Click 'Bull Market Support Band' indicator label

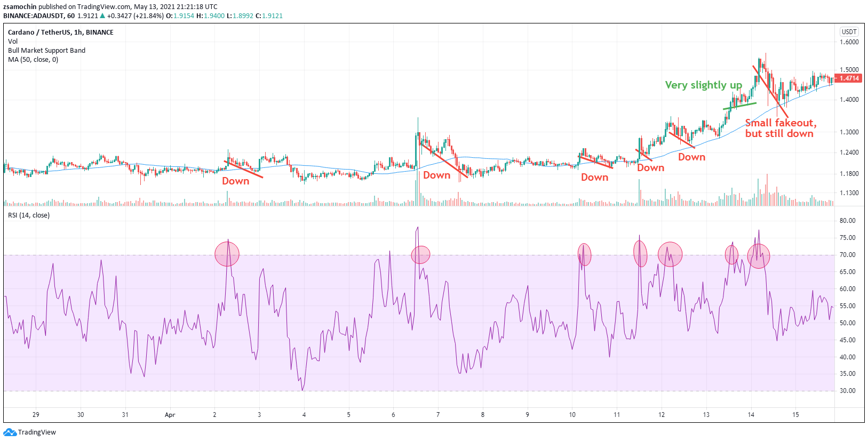(46, 51)
